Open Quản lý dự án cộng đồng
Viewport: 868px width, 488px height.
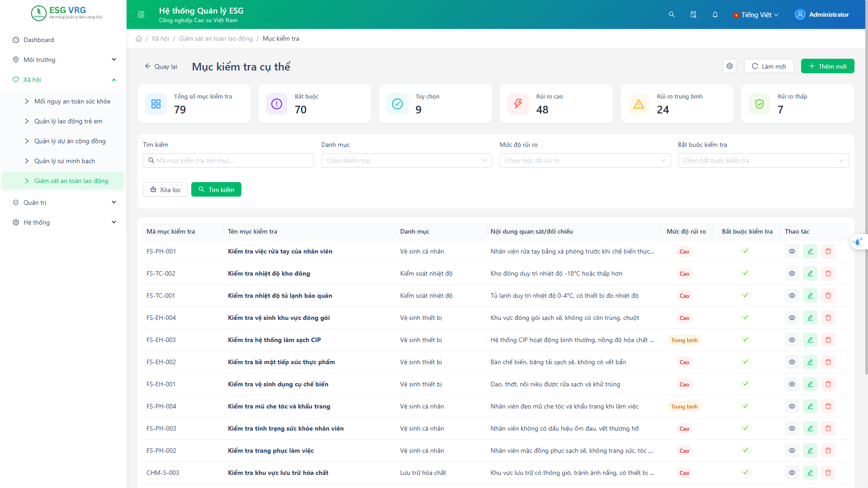(x=63, y=141)
